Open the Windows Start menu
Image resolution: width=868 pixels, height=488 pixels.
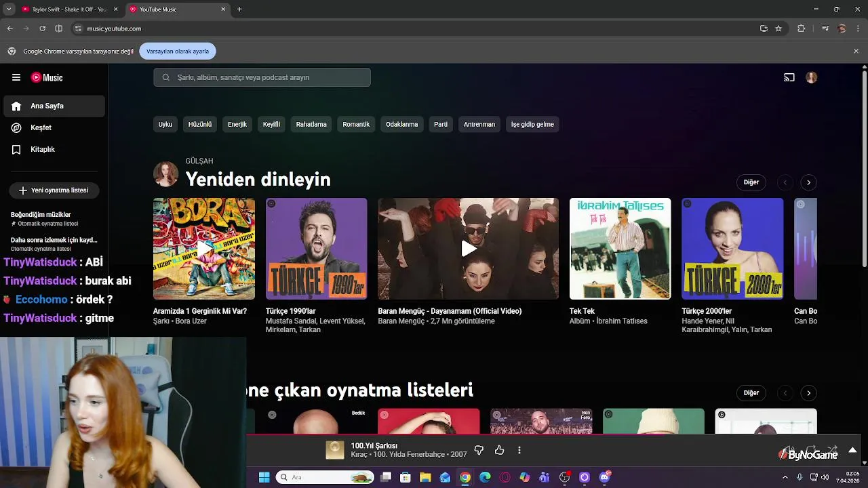264,477
